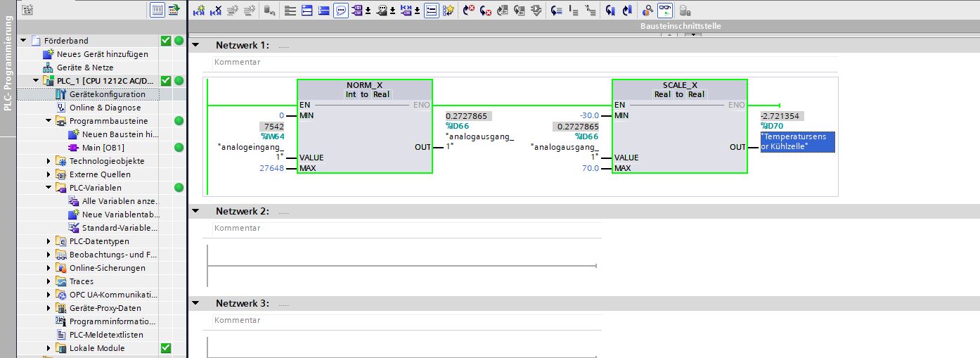Click green checkmark next to Förderband

coord(166,41)
